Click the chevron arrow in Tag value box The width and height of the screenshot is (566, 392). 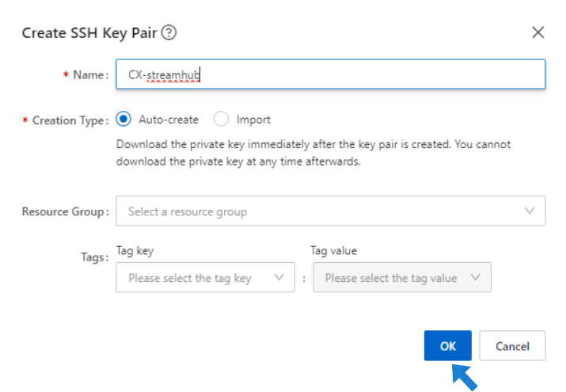476,278
